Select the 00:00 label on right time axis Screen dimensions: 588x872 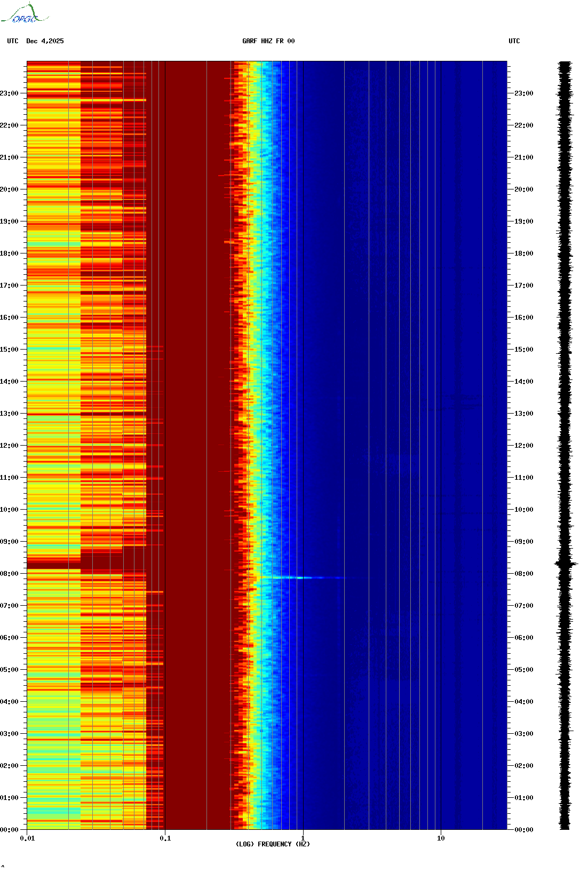[x=523, y=830]
